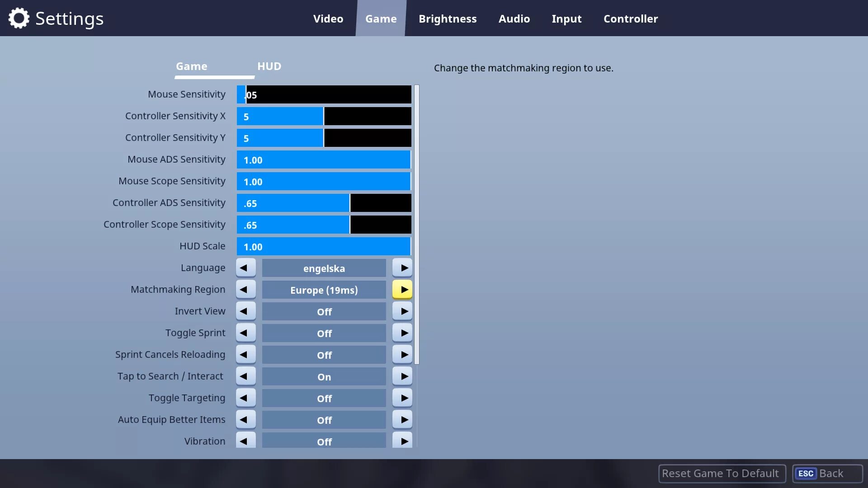
Task: Click ESC Back button
Action: (824, 473)
